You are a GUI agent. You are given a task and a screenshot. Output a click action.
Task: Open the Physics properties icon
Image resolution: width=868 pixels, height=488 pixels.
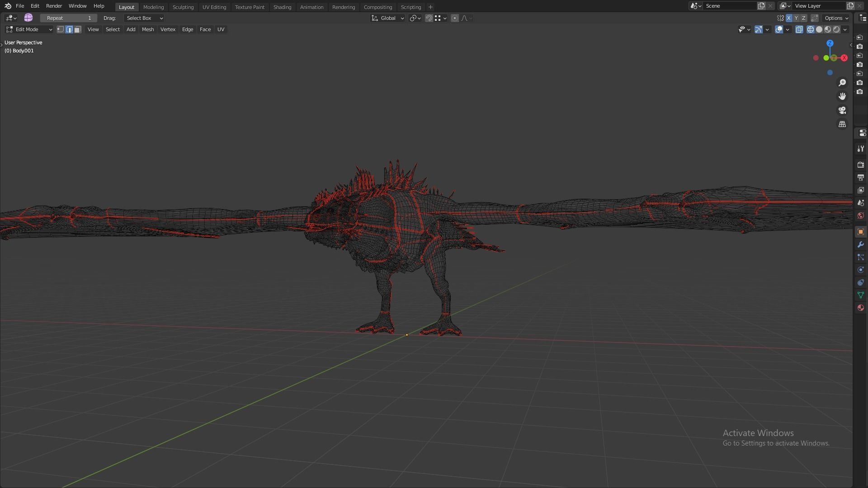(x=860, y=270)
